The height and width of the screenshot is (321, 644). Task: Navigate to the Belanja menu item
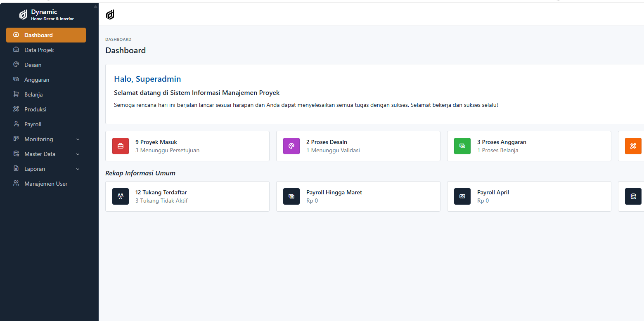[46, 94]
